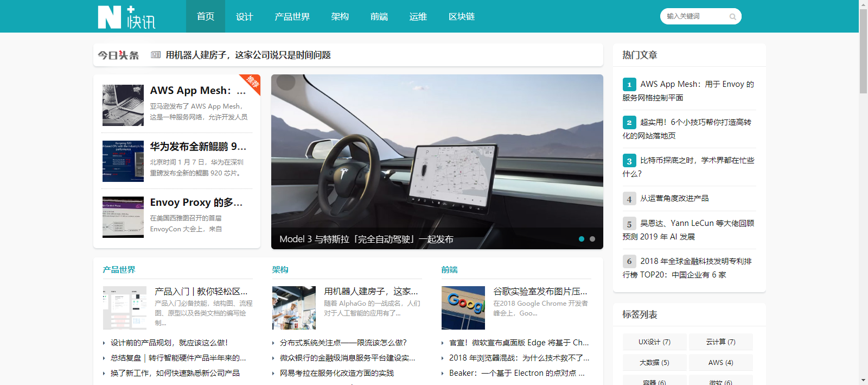
Task: Click the 产品入门 article thumbnail
Action: [125, 308]
